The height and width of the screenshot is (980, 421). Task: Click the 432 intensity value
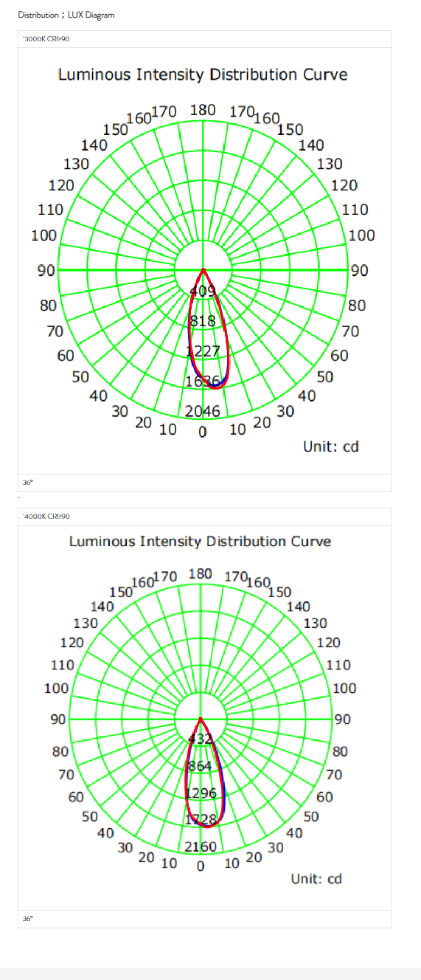(201, 739)
